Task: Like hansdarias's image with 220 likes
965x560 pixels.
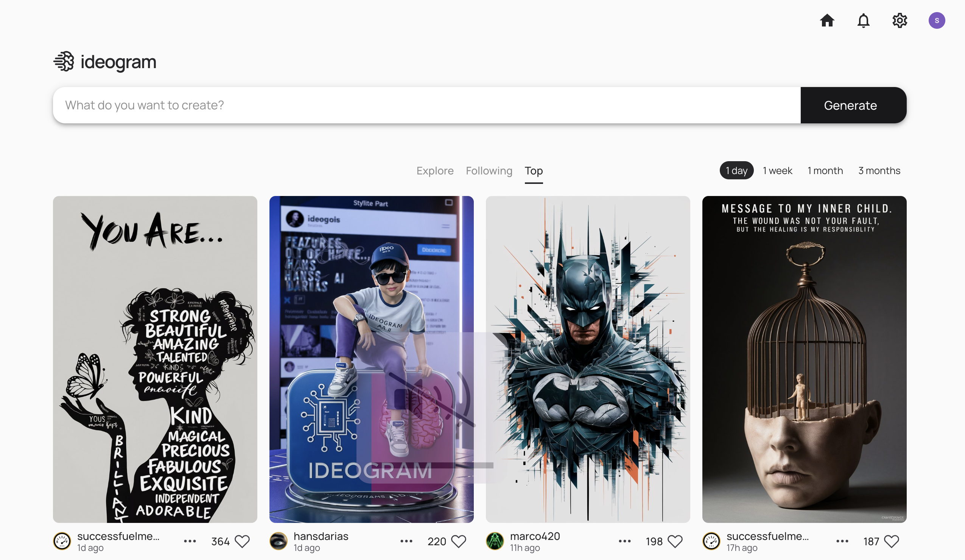Action: point(458,541)
